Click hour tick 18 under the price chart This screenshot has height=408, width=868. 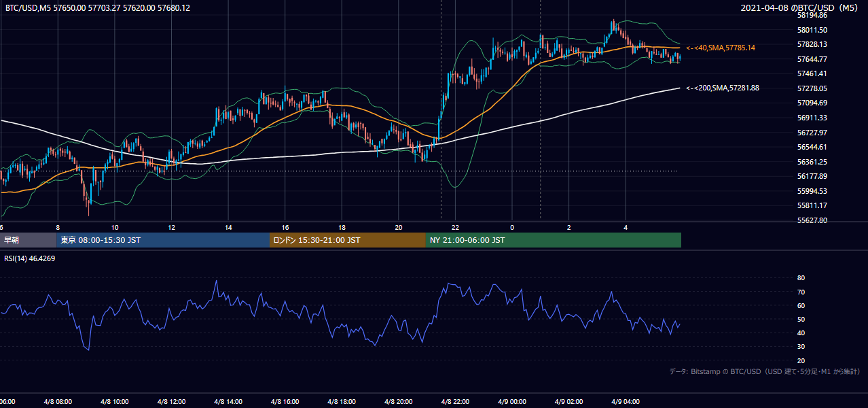(x=342, y=227)
